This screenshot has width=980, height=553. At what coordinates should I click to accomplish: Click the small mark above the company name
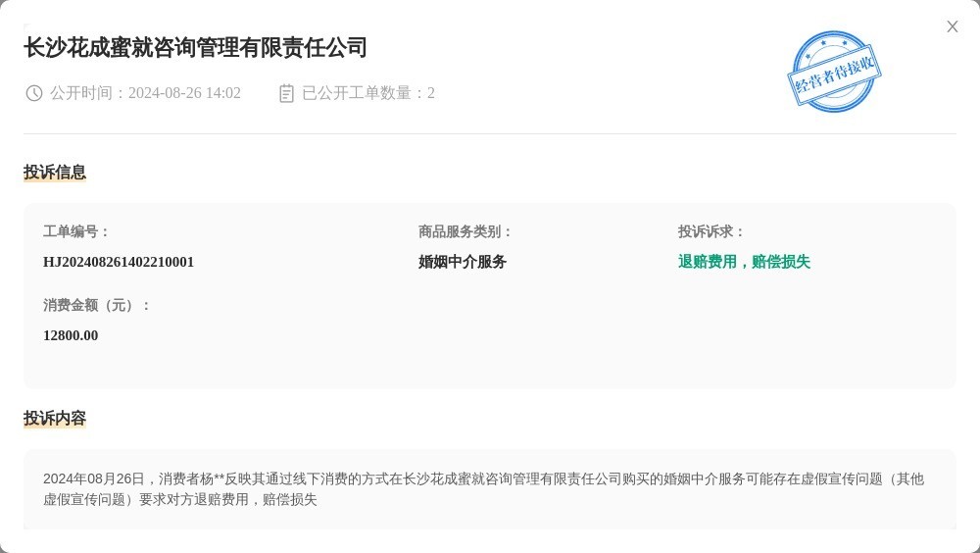pyautogui.click(x=26, y=25)
